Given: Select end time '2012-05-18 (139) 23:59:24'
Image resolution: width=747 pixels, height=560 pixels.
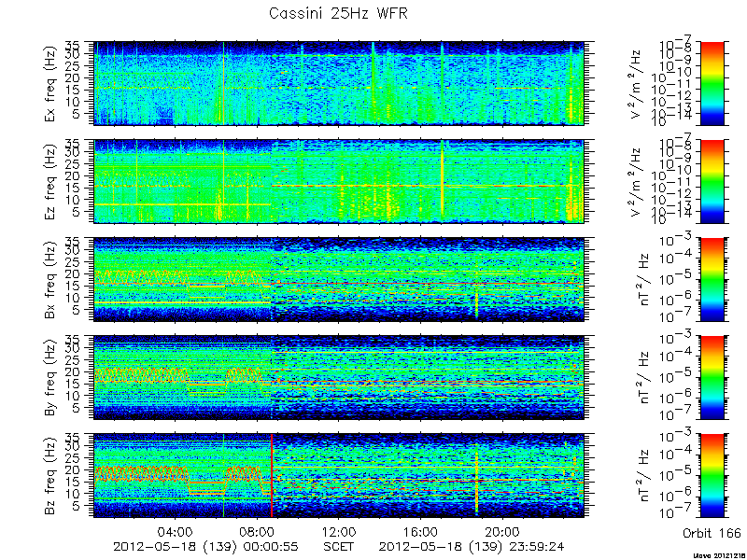Looking at the screenshot, I should [x=472, y=546].
